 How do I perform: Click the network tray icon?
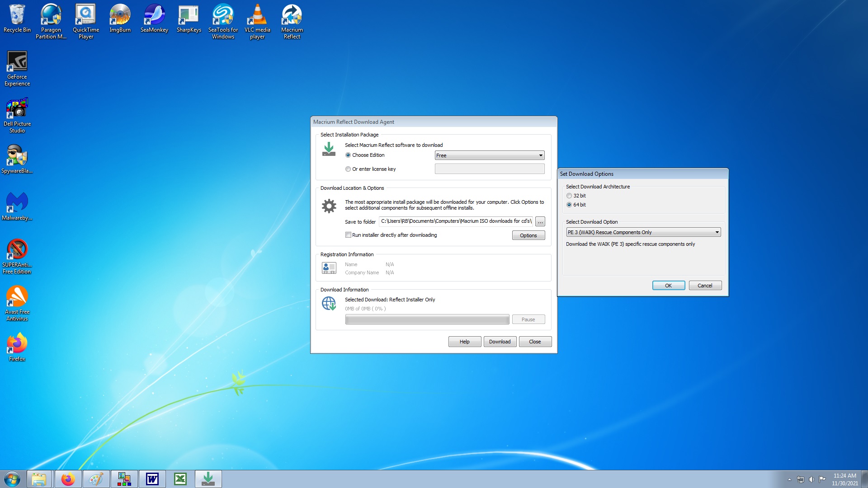pyautogui.click(x=801, y=479)
